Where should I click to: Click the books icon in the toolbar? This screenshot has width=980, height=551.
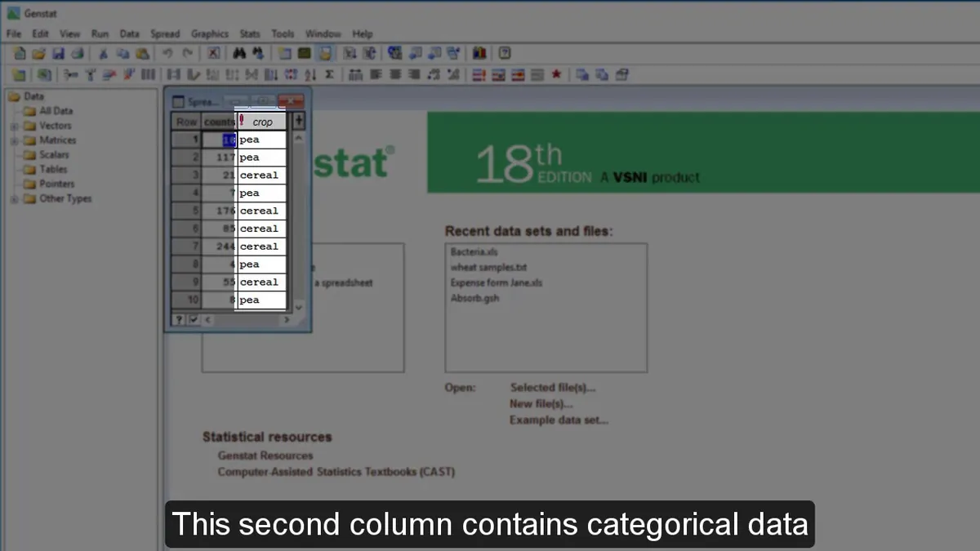pos(479,54)
